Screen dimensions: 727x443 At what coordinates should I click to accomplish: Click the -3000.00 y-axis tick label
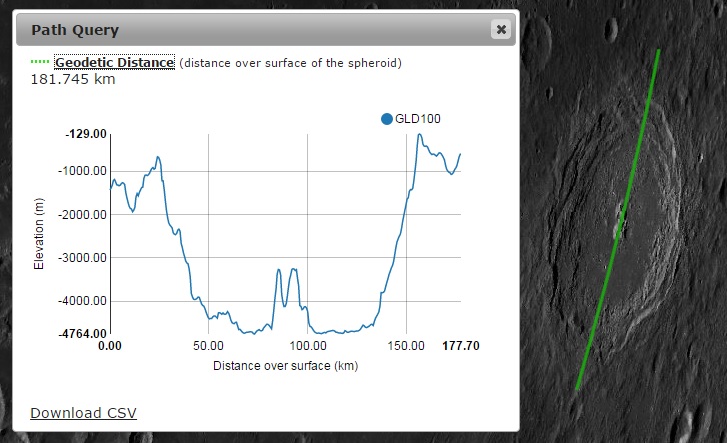(x=83, y=257)
